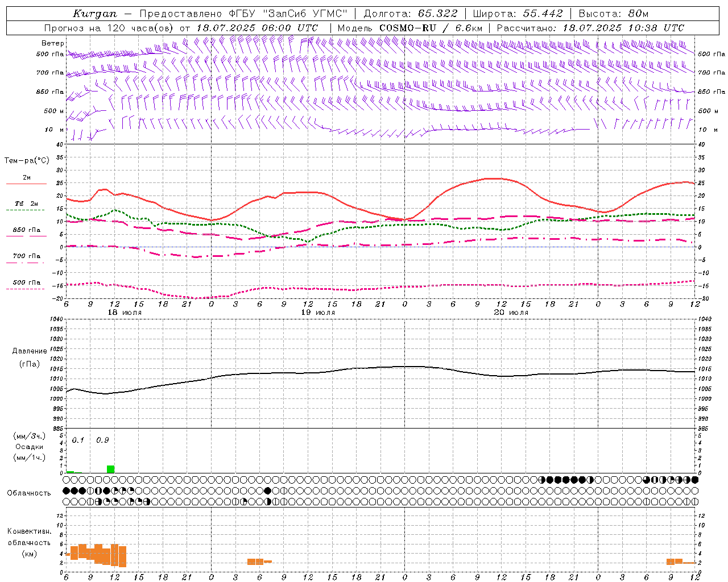The width and height of the screenshot is (728, 582).
Task: Click the 0.1 precipitation value label
Action: tap(78, 440)
